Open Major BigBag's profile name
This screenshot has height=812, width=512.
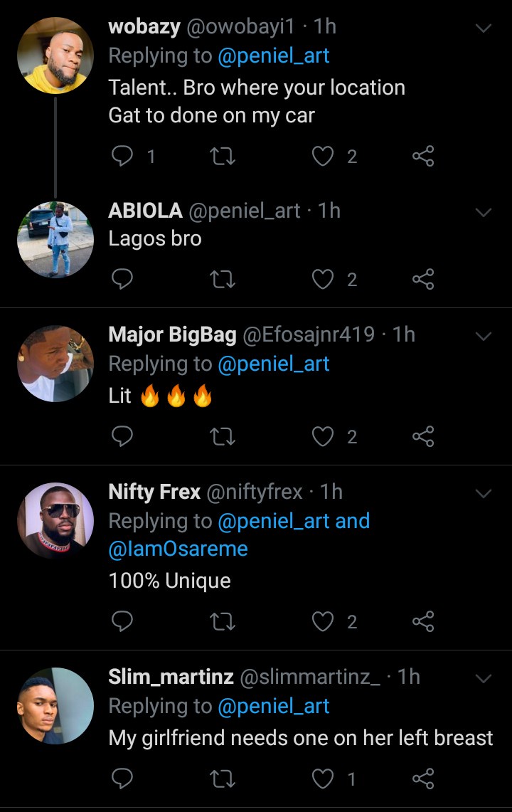[x=172, y=334]
